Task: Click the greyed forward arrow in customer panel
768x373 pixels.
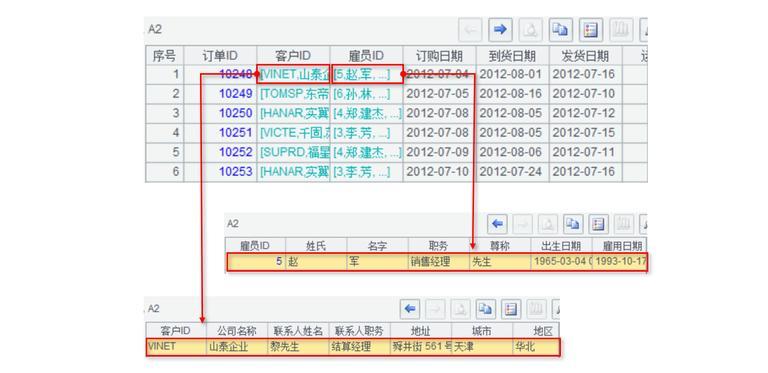Action: click(x=435, y=309)
